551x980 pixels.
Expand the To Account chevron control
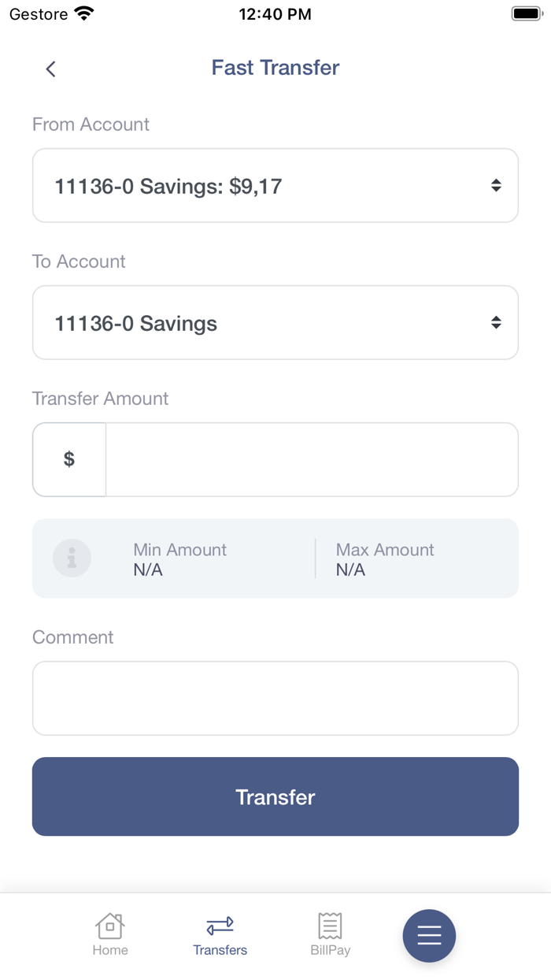(x=496, y=322)
